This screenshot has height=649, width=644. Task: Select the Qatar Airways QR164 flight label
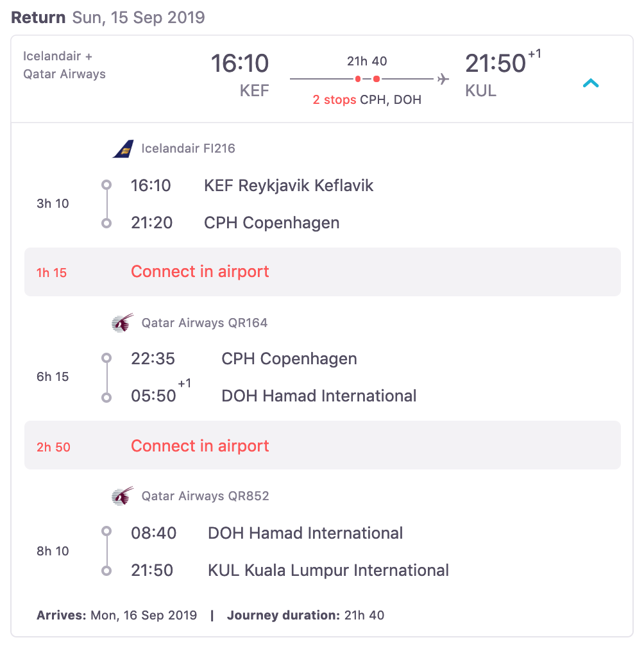coord(204,323)
